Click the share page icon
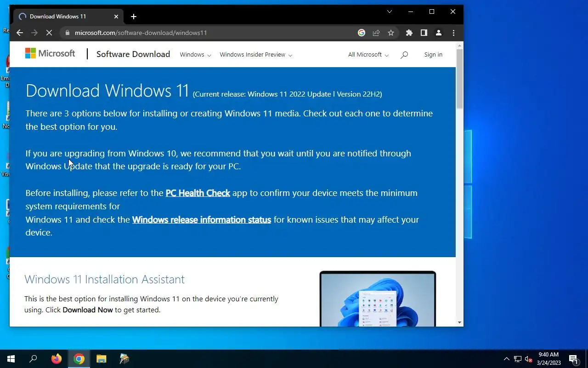This screenshot has height=368, width=588. coord(376,33)
